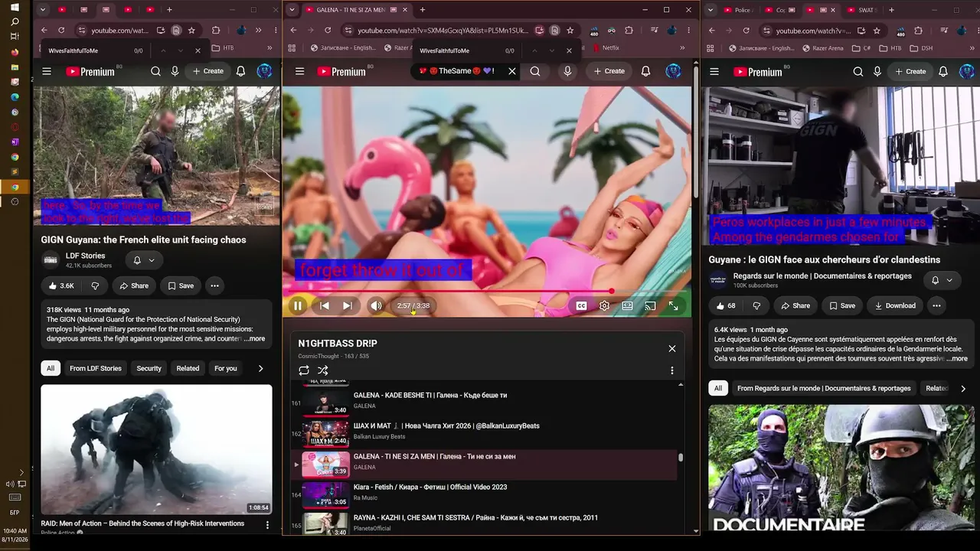Viewport: 980px width, 551px height.
Task: Cast the GALENA video to a device
Action: pos(650,305)
